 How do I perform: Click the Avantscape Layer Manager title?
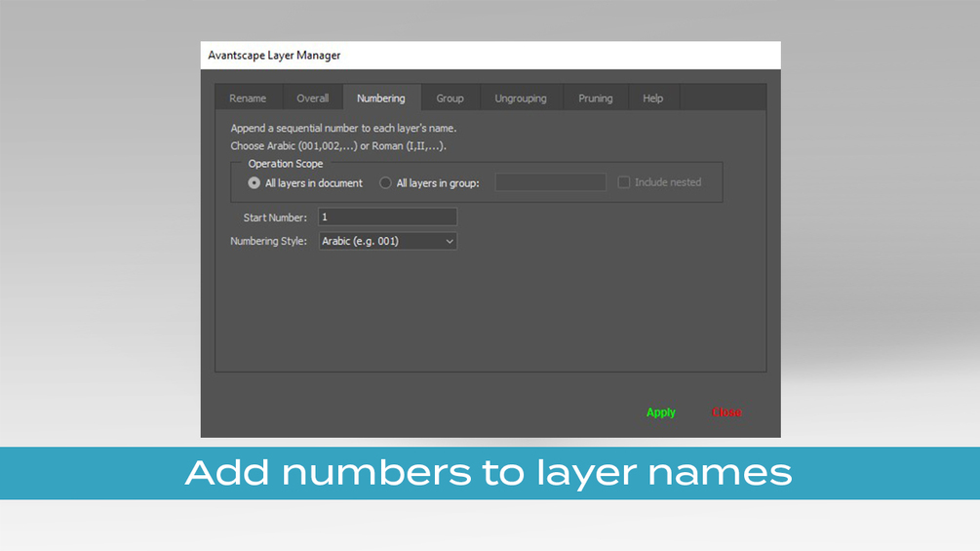[274, 56]
